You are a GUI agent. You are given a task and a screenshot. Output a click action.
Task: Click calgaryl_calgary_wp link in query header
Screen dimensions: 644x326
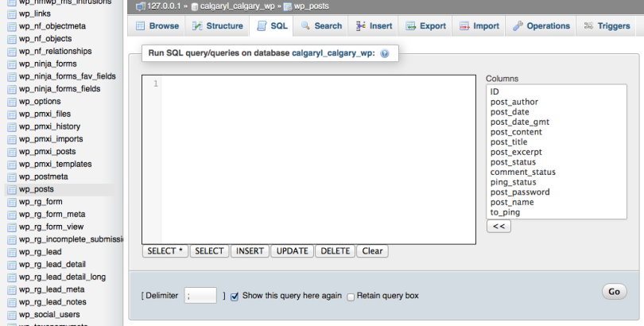coord(332,53)
